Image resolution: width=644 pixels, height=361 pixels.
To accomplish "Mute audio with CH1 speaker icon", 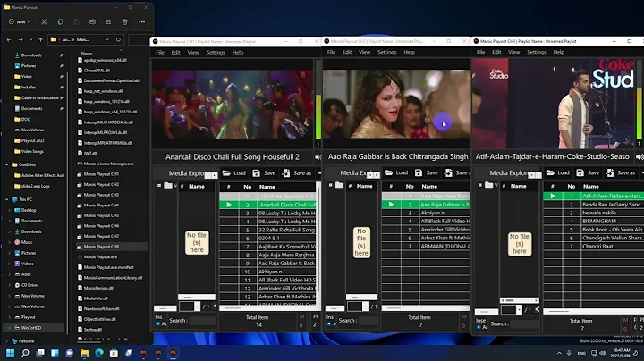I will click(318, 157).
